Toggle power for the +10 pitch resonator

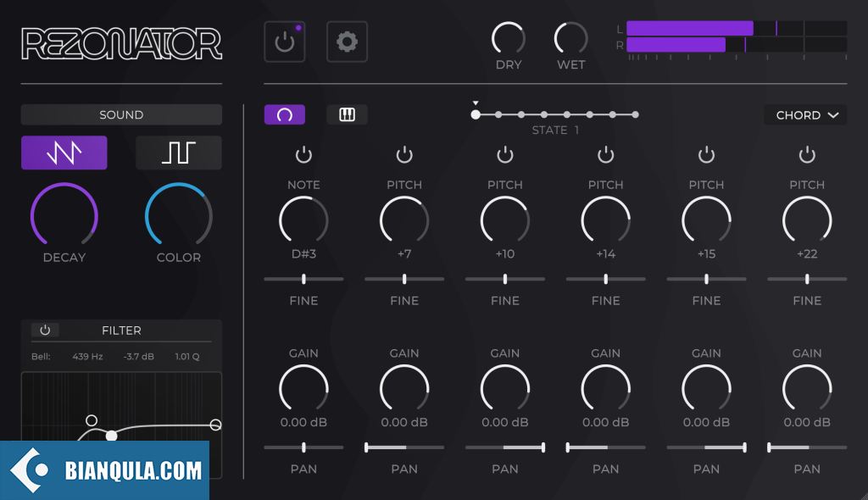[x=505, y=154]
